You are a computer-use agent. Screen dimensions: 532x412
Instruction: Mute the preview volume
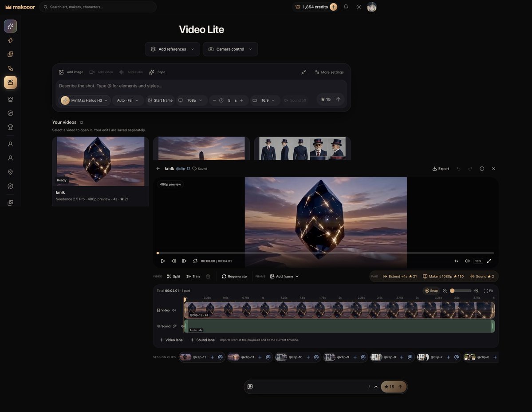click(467, 261)
